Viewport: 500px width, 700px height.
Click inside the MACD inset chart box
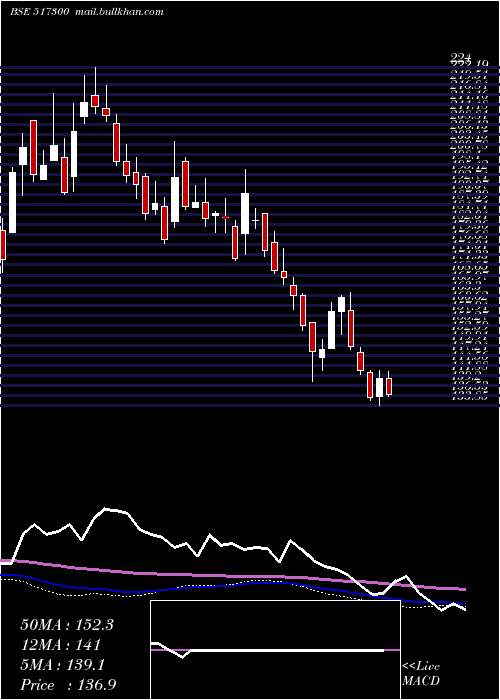[275, 650]
